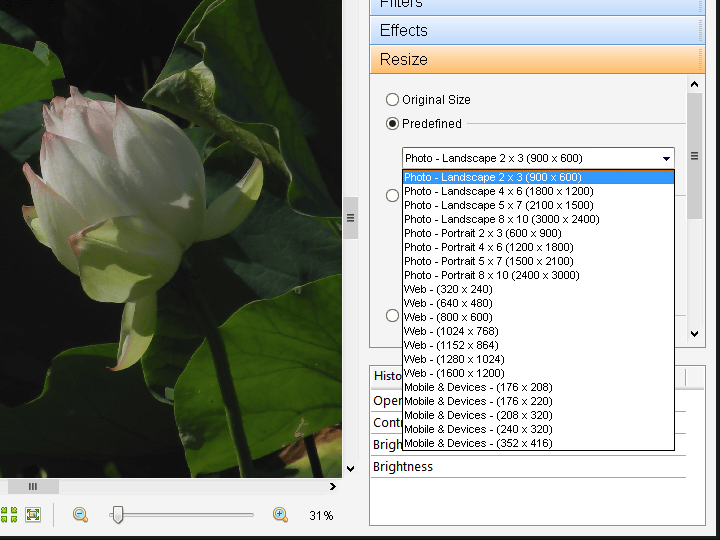
Task: Click the Brightness history entry
Action: tap(403, 467)
